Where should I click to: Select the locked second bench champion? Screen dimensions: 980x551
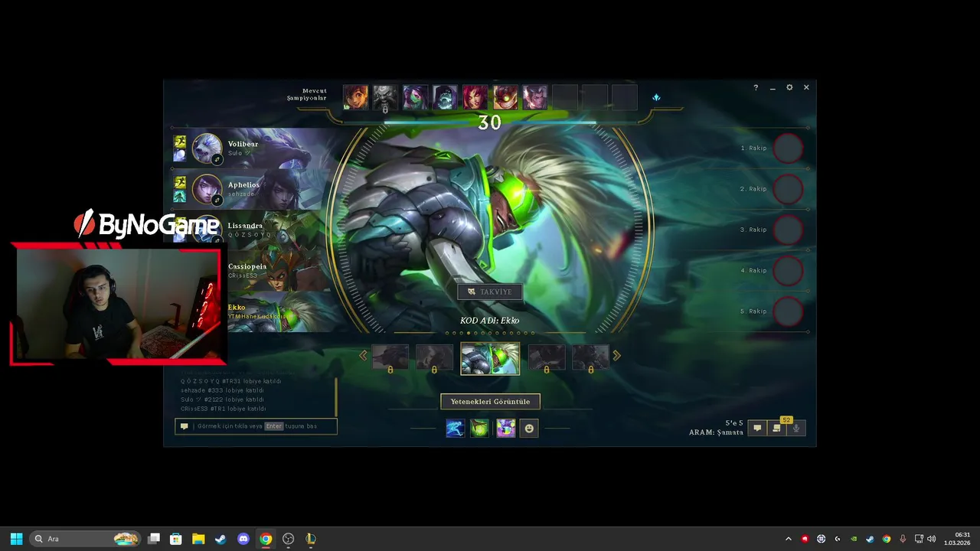pos(385,97)
